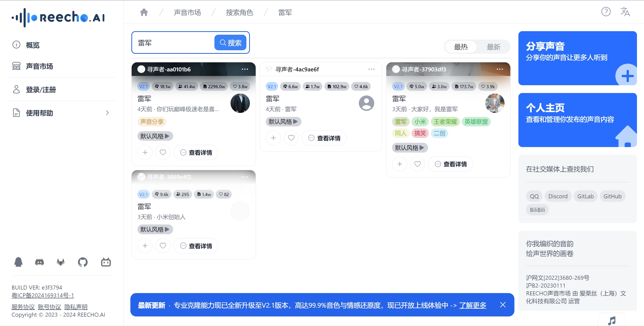Open QQ icon in sidebar footer
Viewport: 644px width, 326px height.
pos(18,262)
